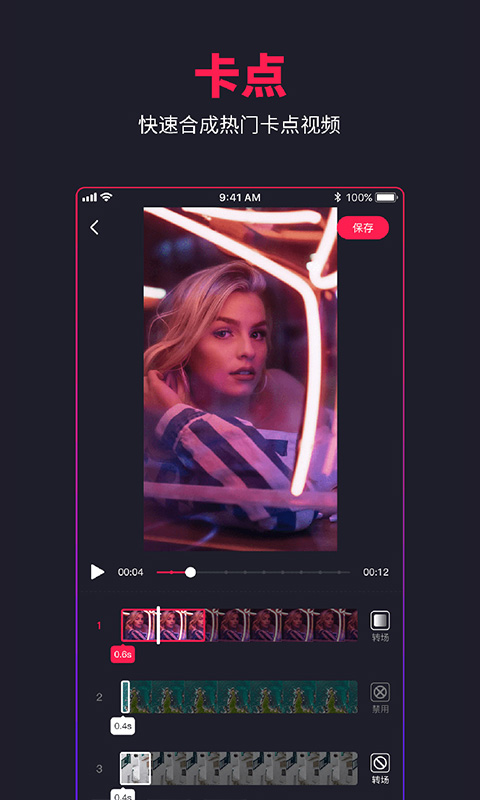Select the 0.6s duration tag
The width and height of the screenshot is (480, 800).
click(123, 654)
